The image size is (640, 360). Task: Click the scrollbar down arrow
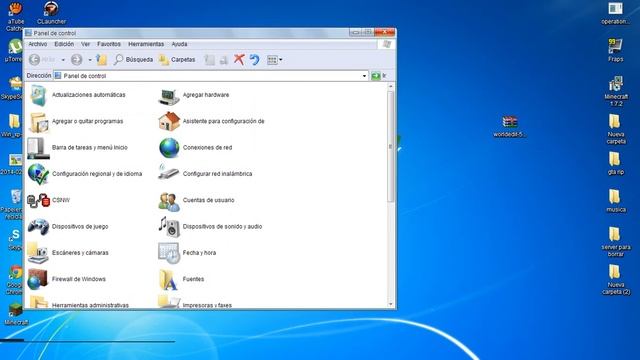click(x=391, y=304)
